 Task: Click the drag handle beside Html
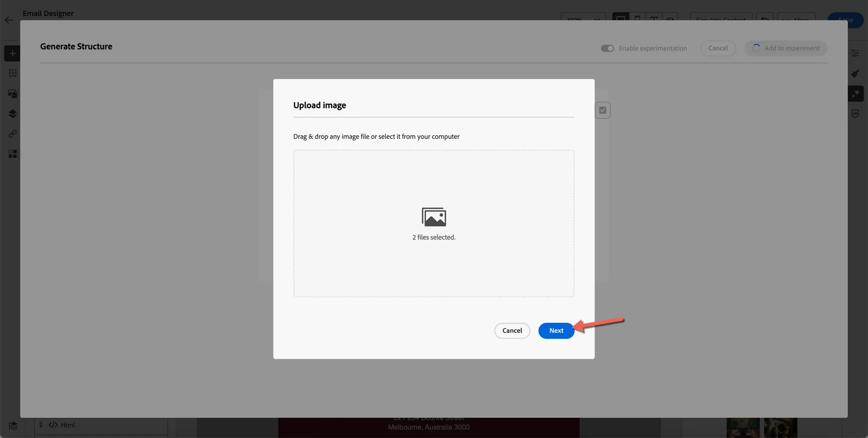coord(41,425)
